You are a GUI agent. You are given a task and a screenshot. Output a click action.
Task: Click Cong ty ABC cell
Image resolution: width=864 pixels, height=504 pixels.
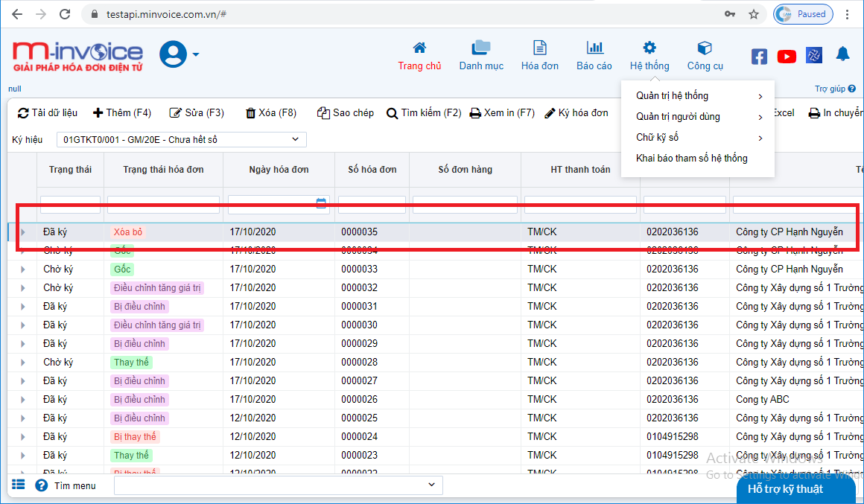tap(763, 399)
